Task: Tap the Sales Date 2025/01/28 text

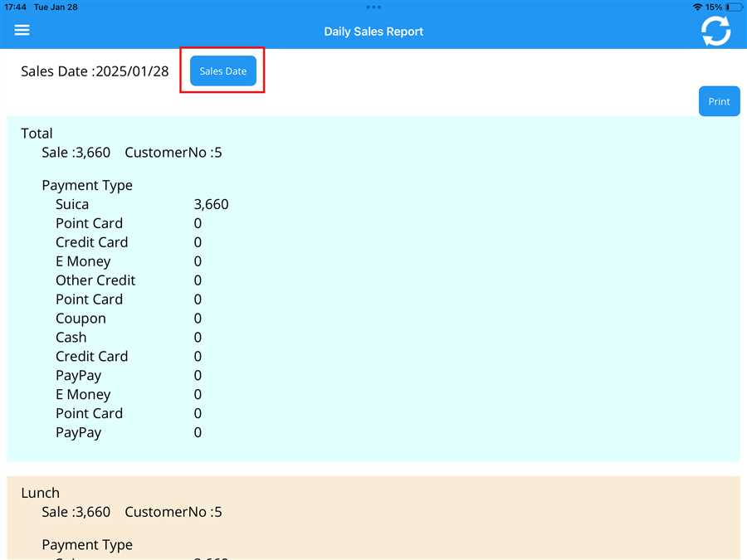Action: [x=95, y=71]
